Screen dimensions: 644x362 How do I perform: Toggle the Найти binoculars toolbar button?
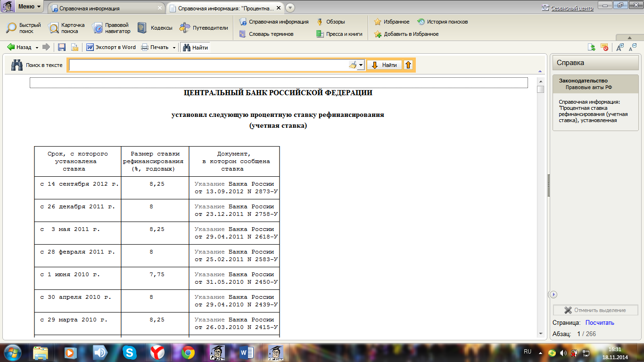pyautogui.click(x=195, y=47)
